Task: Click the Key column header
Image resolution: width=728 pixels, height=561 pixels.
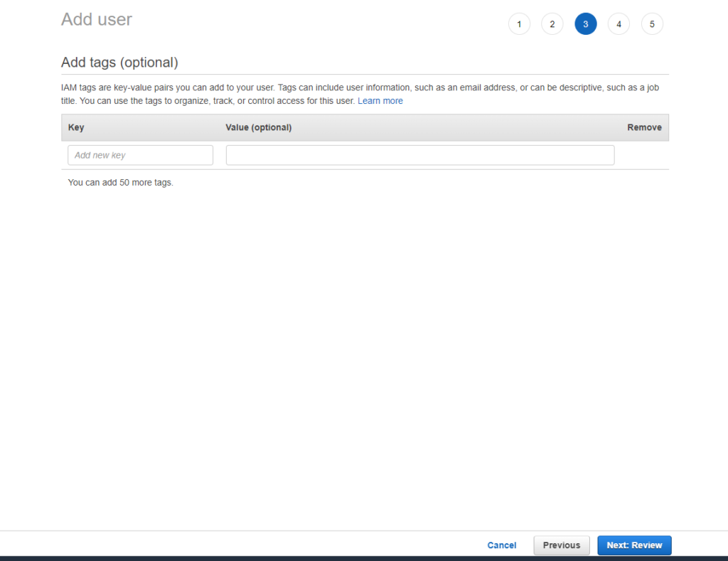Action: (x=76, y=127)
